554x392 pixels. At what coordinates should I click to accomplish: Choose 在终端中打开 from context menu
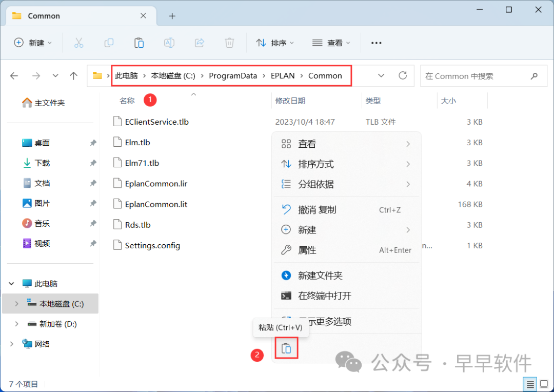pos(324,296)
